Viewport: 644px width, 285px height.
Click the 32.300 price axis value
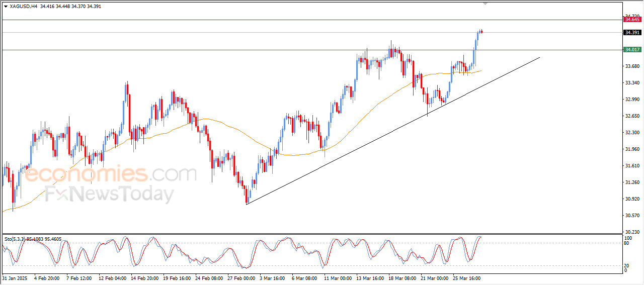632,132
